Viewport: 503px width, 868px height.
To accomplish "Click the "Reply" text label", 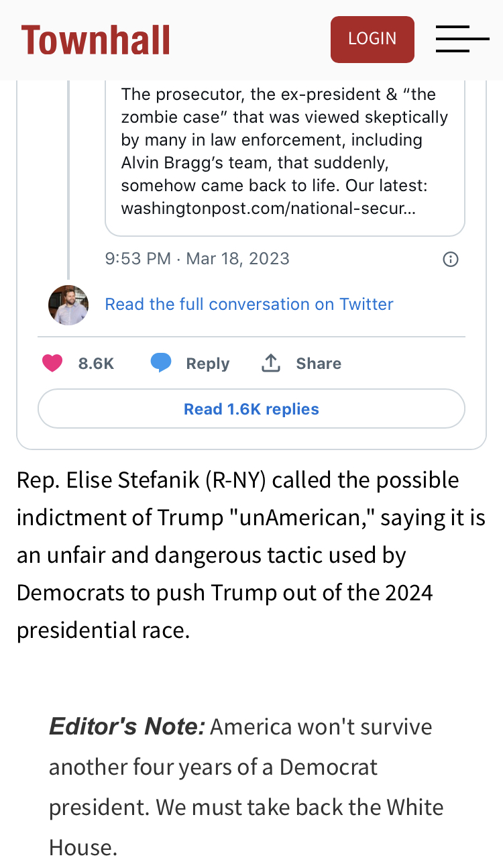I will tap(207, 364).
